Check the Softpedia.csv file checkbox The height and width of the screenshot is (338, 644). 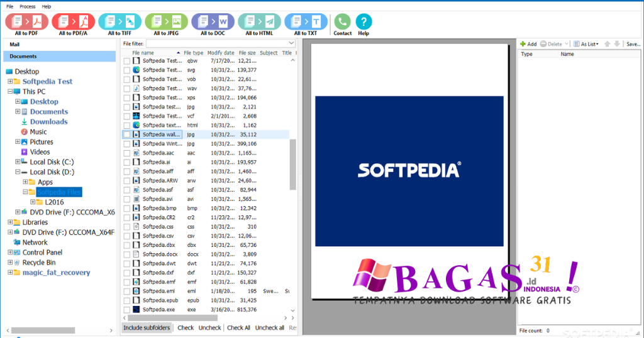(127, 236)
